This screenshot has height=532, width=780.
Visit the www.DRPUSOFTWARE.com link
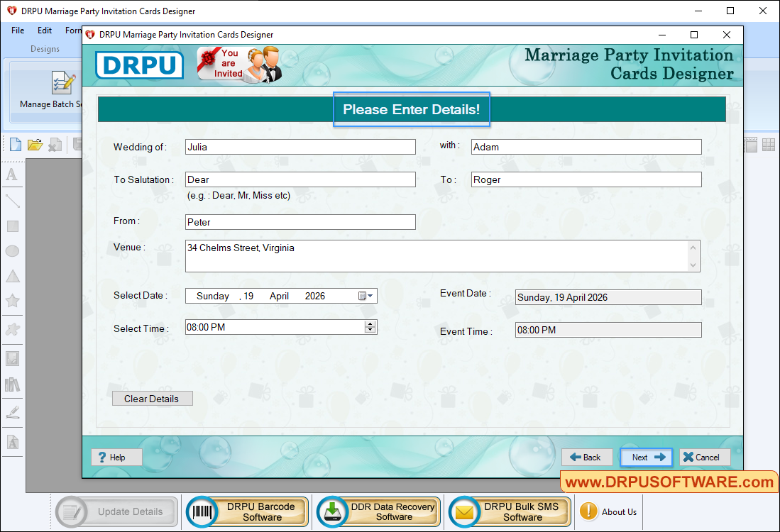point(671,482)
